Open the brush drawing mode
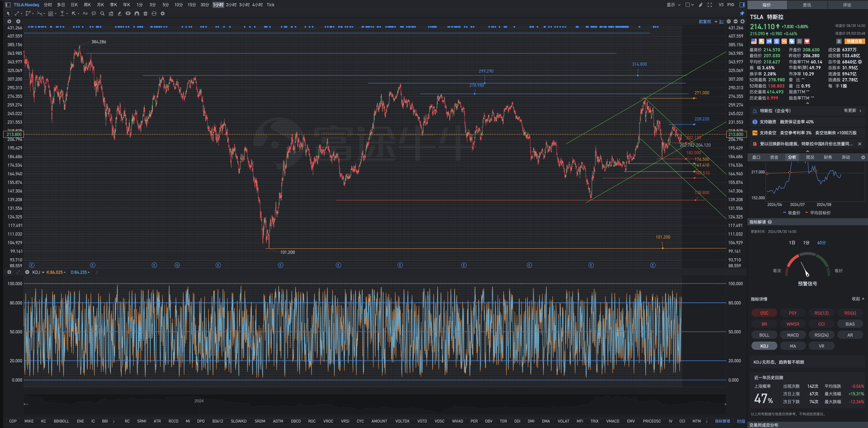The height and width of the screenshot is (428, 868). pyautogui.click(x=700, y=4)
